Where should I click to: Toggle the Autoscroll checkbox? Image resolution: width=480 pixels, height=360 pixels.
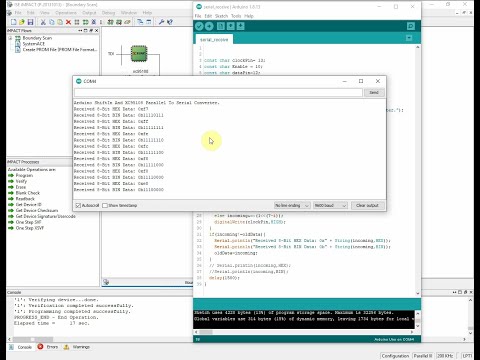click(x=78, y=205)
